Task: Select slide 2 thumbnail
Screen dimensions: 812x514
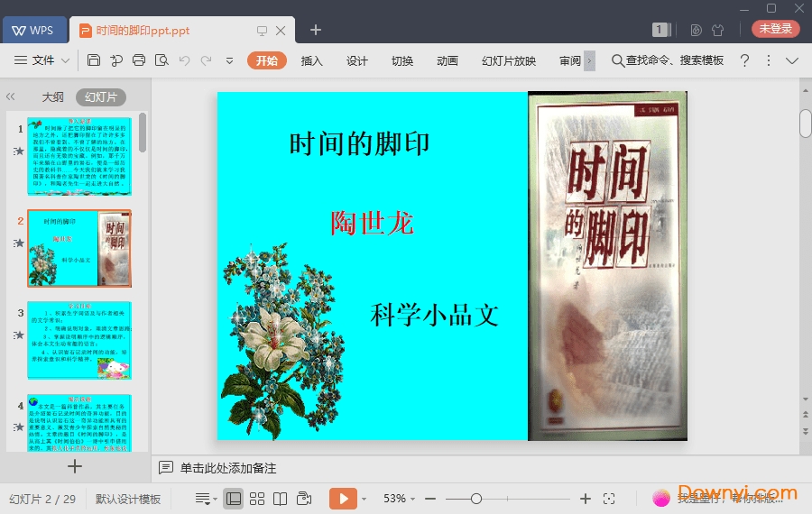Action: coord(79,249)
